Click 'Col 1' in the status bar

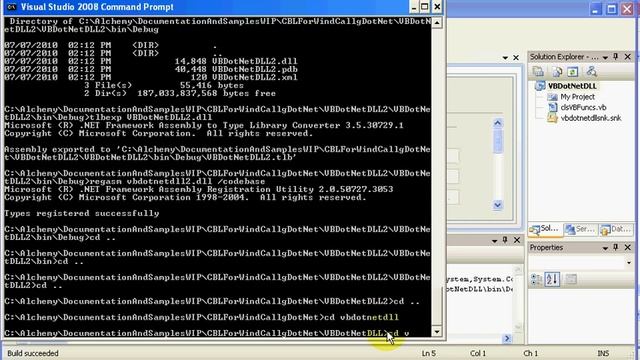(x=478, y=353)
